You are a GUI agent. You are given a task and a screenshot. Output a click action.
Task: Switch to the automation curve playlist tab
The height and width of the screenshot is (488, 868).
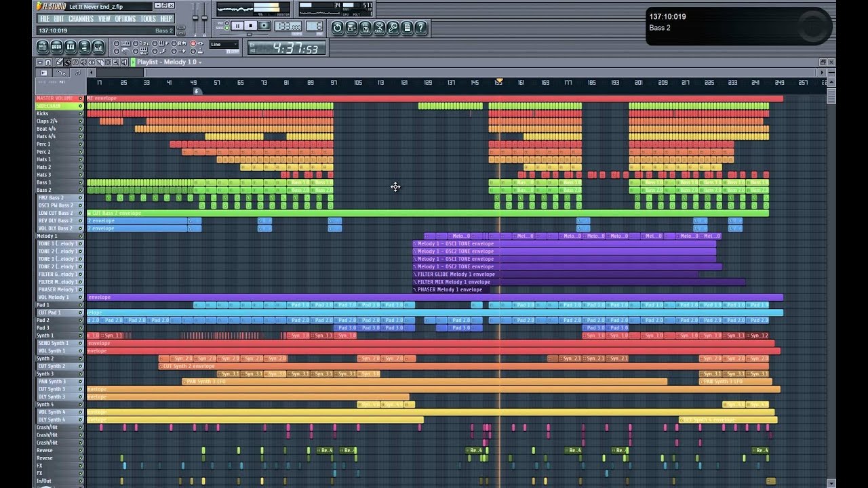click(x=61, y=73)
